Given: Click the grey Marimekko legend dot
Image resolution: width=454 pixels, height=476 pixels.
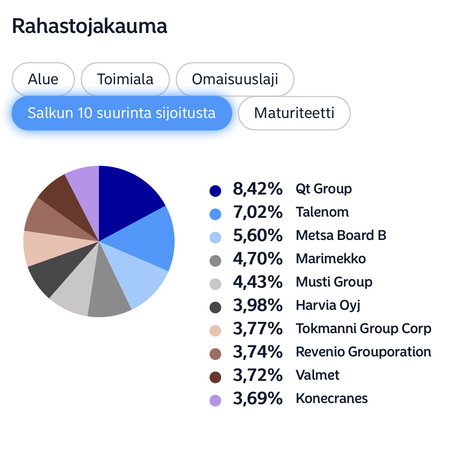Looking at the screenshot, I should 215,261.
